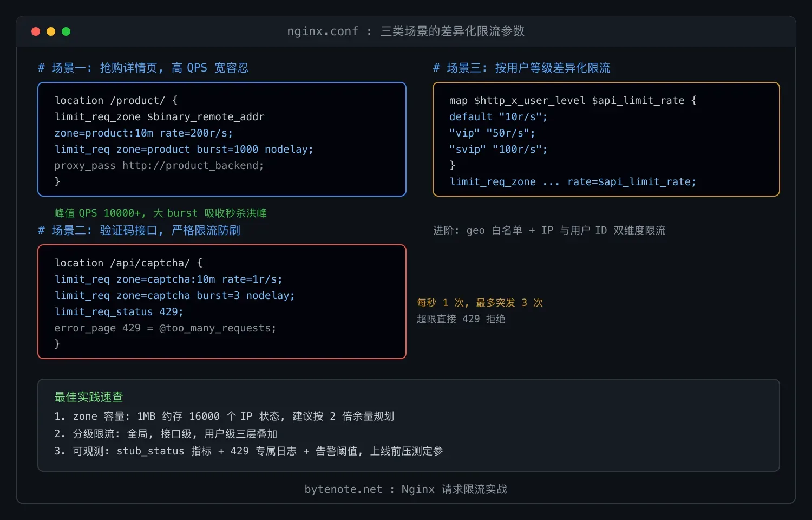Screen dimensions: 812x520
Task: Click the heading '# 场景三: 按用户等级差异化限流'
Action: coord(522,68)
